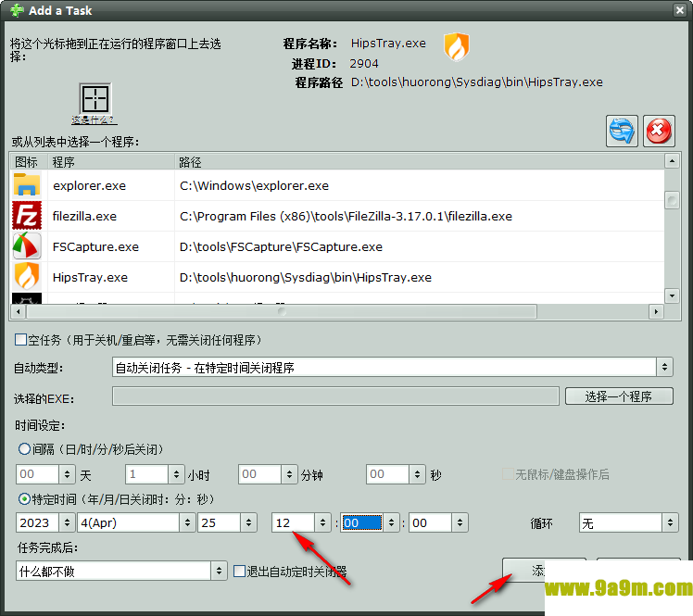Viewport: 693px width, 616px height.
Task: Click the 图标 column header
Action: pos(29,162)
